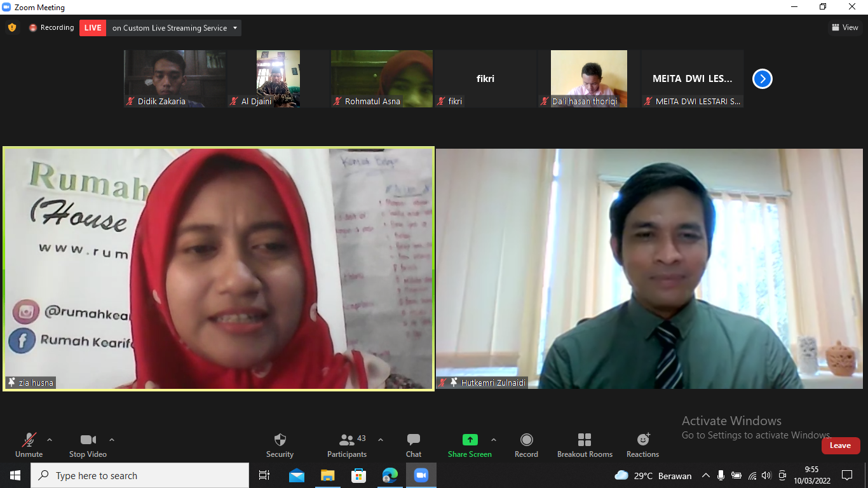This screenshot has height=488, width=868.
Task: Click muted mic icon on Hutkemri Zulnaidi
Action: (442, 383)
